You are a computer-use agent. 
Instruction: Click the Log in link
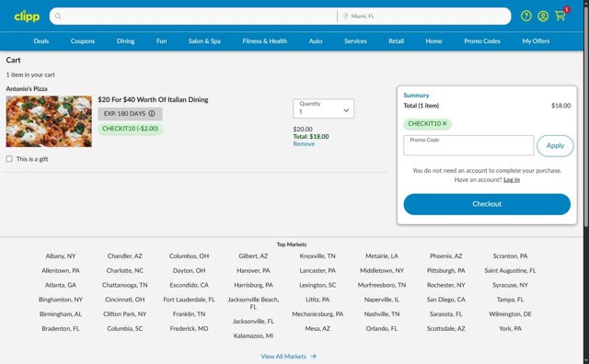click(x=512, y=180)
